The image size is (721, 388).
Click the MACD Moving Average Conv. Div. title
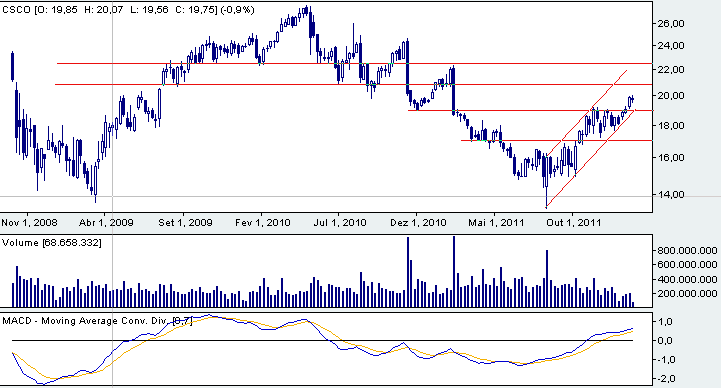coord(97,320)
